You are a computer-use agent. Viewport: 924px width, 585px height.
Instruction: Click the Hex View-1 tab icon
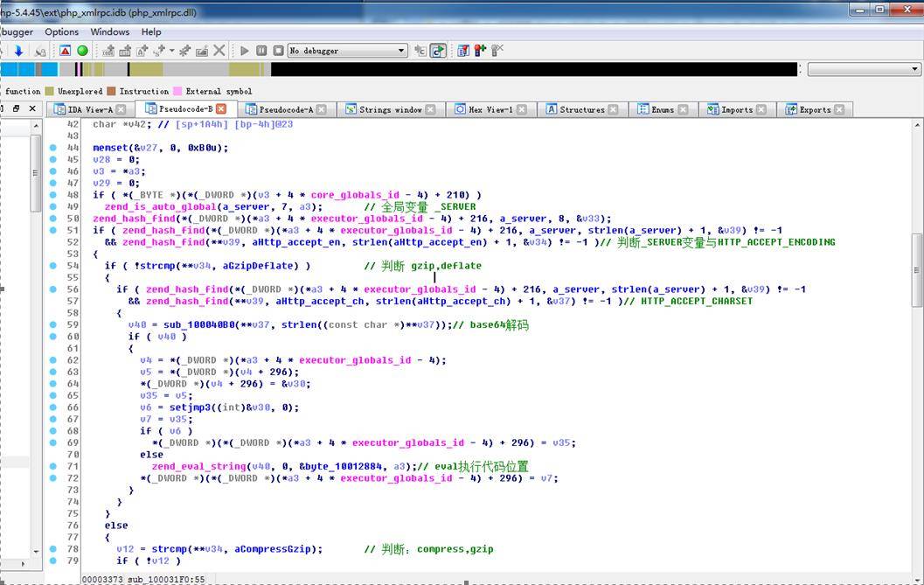(460, 109)
